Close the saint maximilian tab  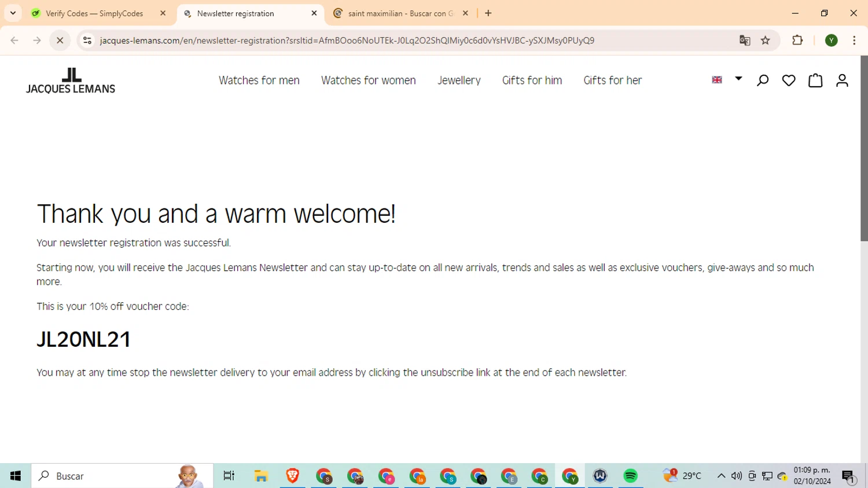click(465, 13)
